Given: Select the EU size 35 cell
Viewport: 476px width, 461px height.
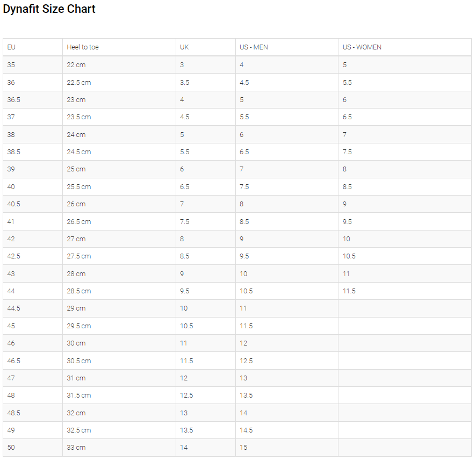Looking at the screenshot, I should [11, 65].
